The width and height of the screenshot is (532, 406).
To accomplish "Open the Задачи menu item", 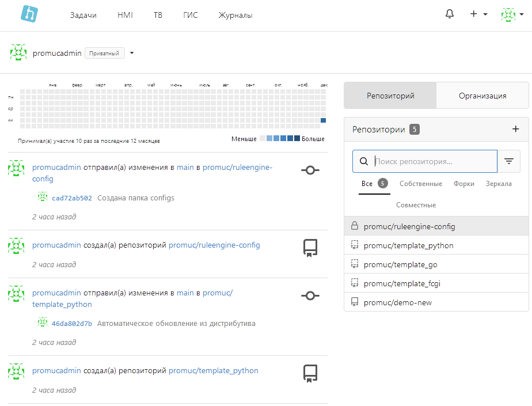I will pos(83,15).
